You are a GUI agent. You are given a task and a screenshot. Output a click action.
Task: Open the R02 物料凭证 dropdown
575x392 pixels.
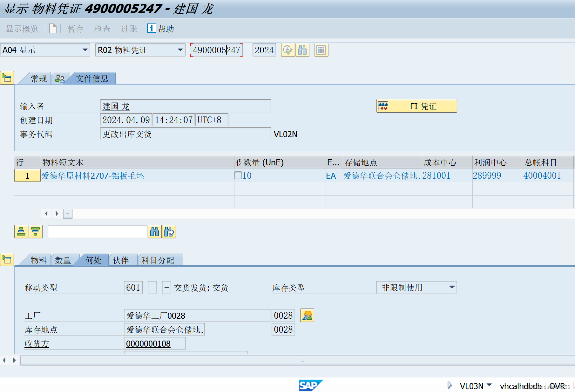180,50
